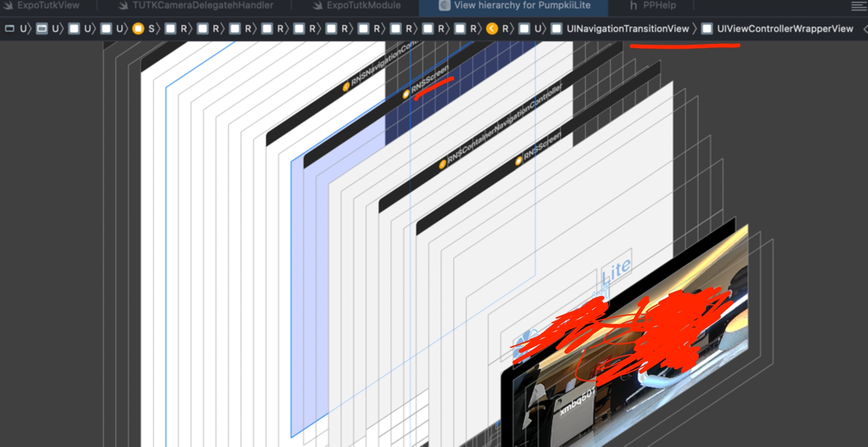The height and width of the screenshot is (447, 868).
Task: Click the orange RNSScreen badge in the canvas
Action: tap(406, 95)
